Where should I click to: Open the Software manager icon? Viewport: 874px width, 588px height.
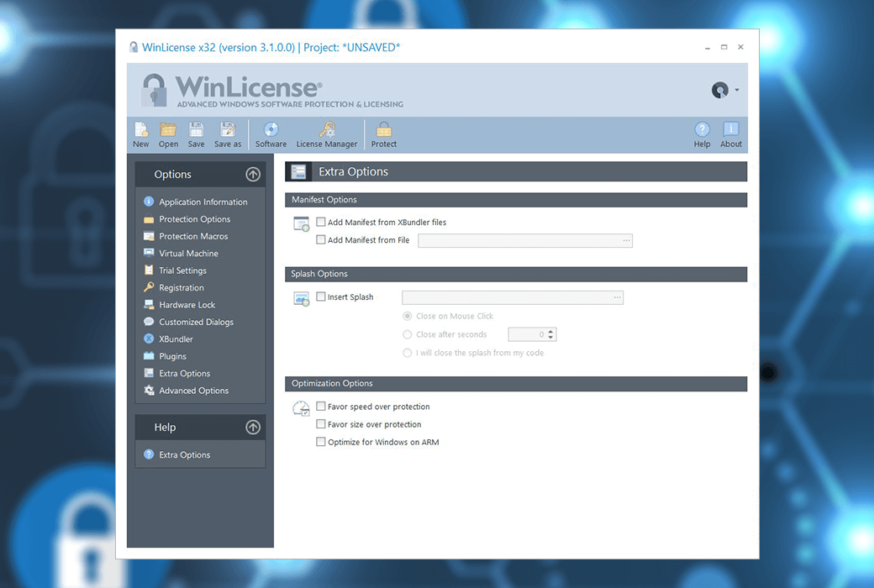271,133
